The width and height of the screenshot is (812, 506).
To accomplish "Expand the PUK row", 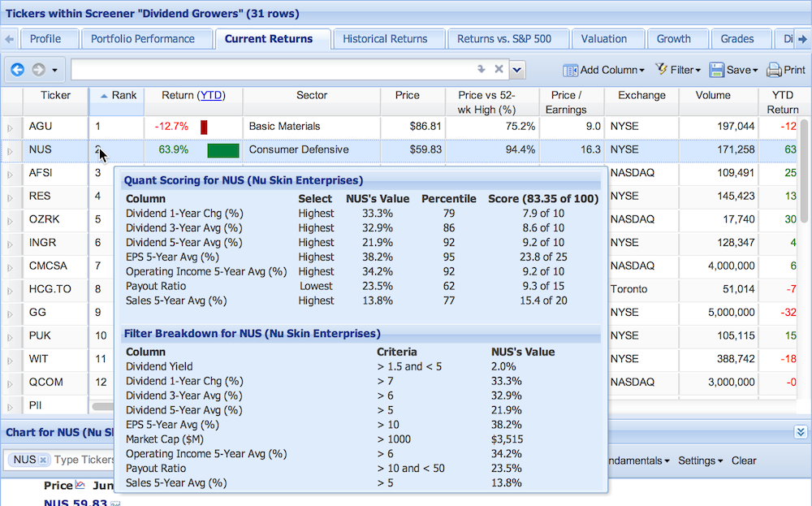I will (x=10, y=337).
